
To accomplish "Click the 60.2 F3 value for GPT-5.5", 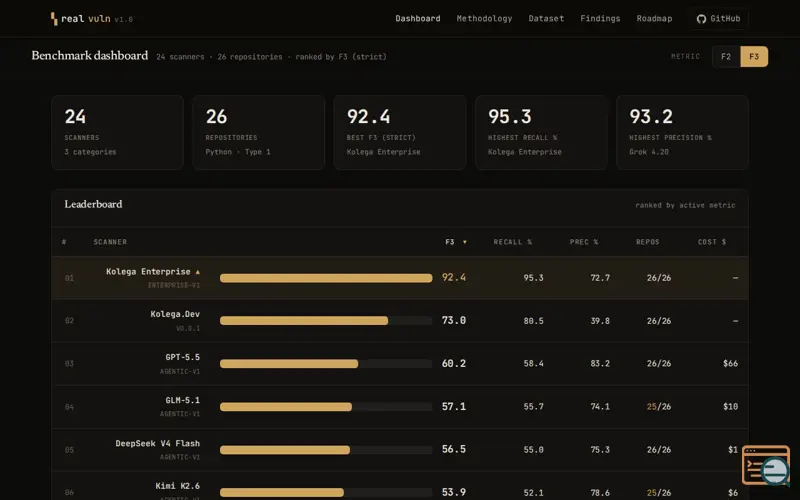I will [454, 363].
